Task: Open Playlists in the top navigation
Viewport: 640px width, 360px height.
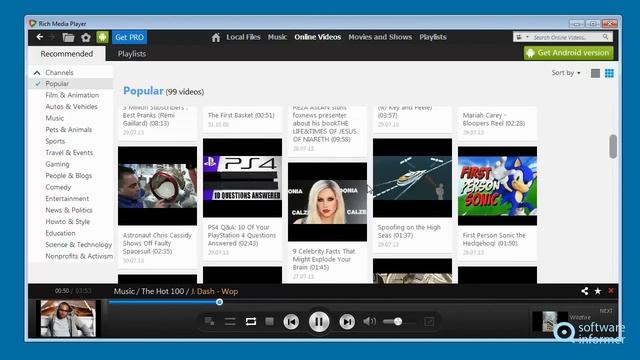Action: (433, 37)
